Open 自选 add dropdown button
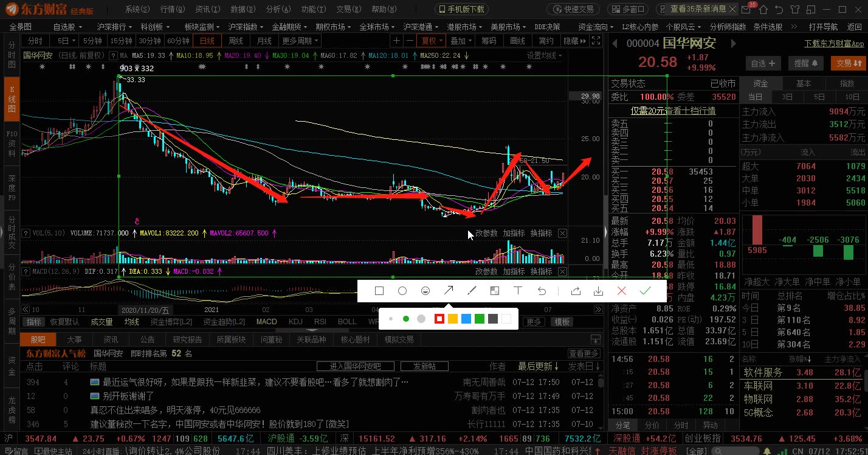Screen dimensions: 868x455 tap(763, 63)
